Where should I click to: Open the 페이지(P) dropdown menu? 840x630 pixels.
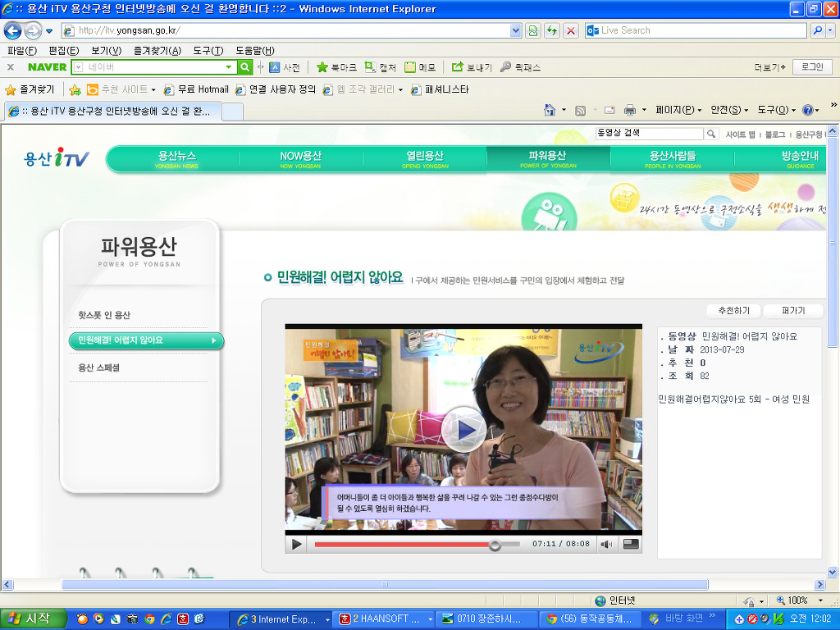click(x=678, y=110)
